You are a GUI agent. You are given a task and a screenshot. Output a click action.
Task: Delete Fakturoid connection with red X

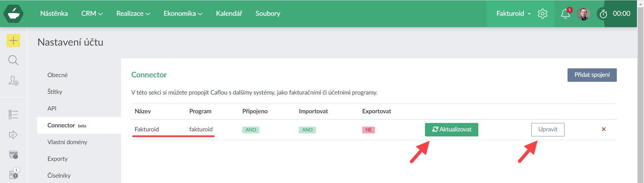click(x=603, y=129)
